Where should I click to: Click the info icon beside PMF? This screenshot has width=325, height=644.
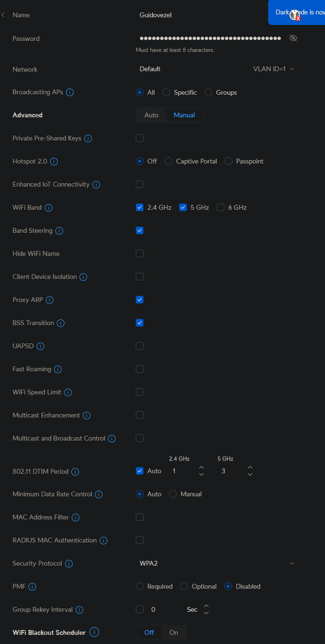click(x=32, y=587)
